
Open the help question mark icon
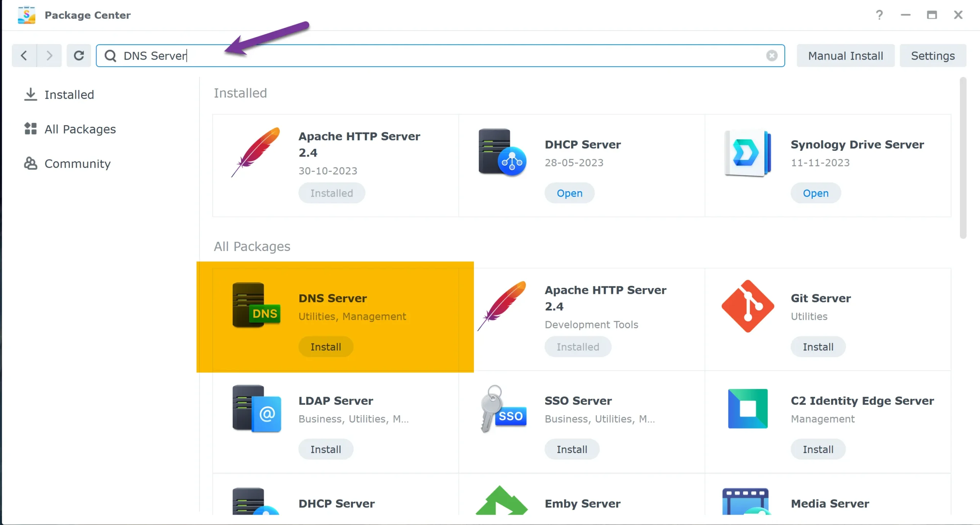[879, 15]
